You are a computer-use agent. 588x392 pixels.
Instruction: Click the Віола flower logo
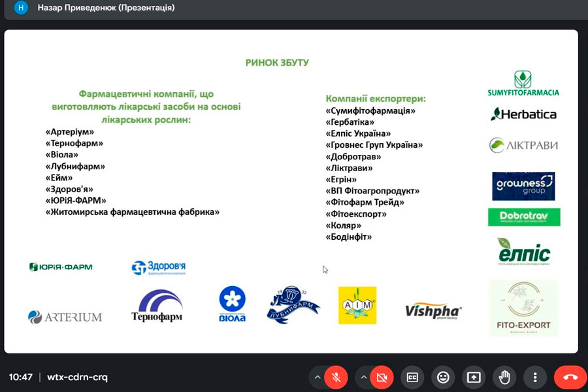click(232, 304)
